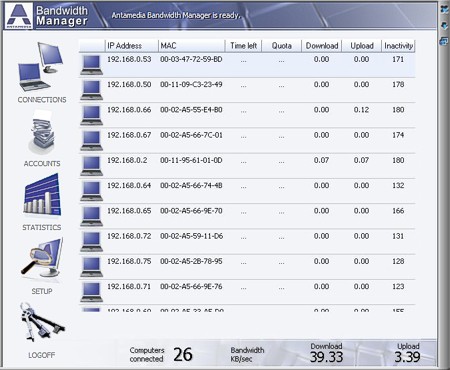Click the Logoff keys icon

pos(42,322)
